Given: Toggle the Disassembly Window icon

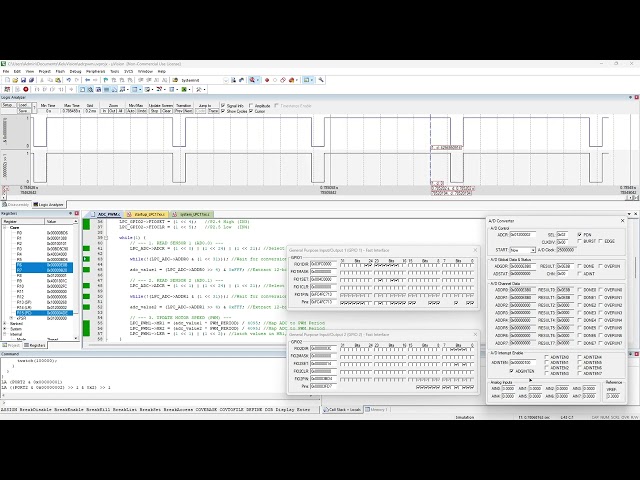Looking at the screenshot, I should pyautogui.click(x=90, y=89).
